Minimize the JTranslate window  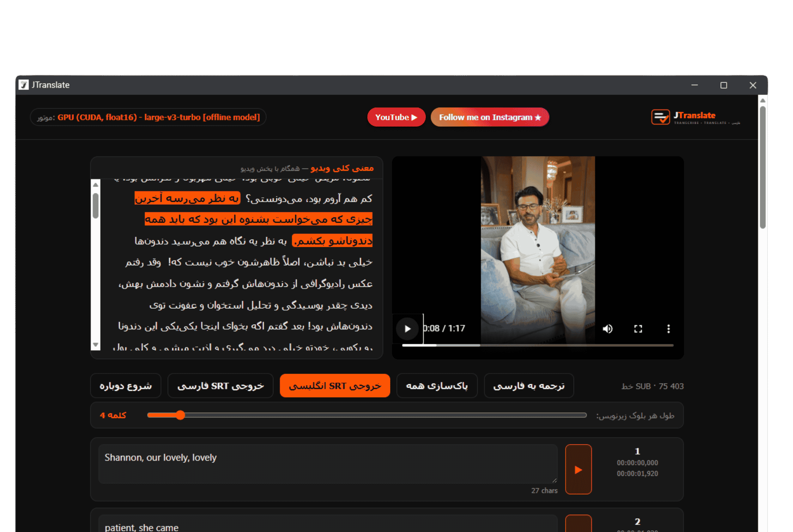[x=695, y=85]
